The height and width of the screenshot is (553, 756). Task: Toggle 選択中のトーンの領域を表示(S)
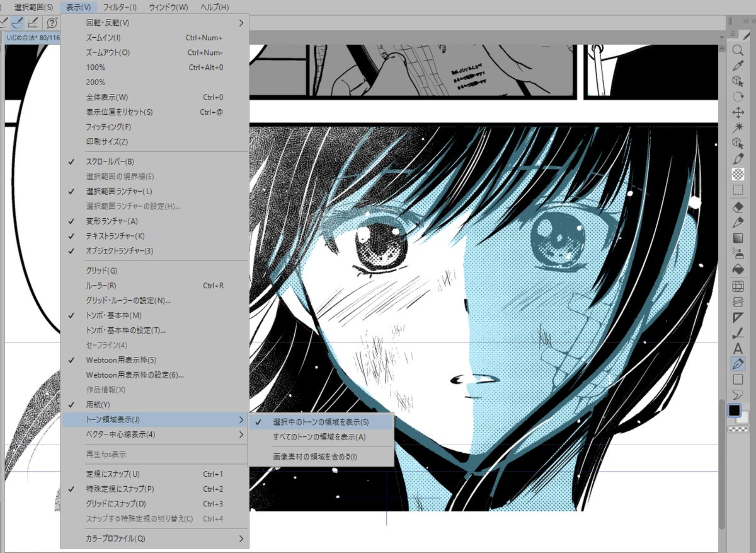coord(321,422)
